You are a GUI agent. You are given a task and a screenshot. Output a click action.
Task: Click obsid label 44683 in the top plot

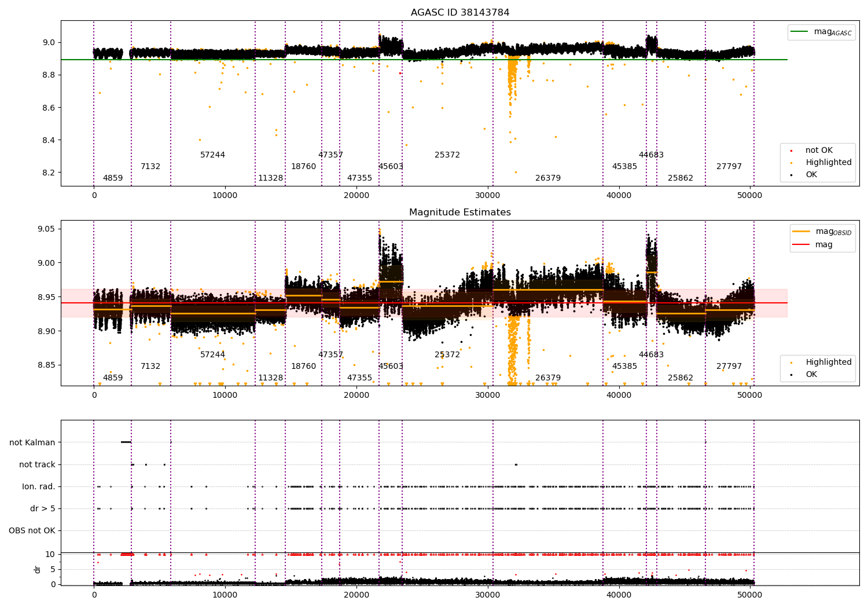(651, 155)
